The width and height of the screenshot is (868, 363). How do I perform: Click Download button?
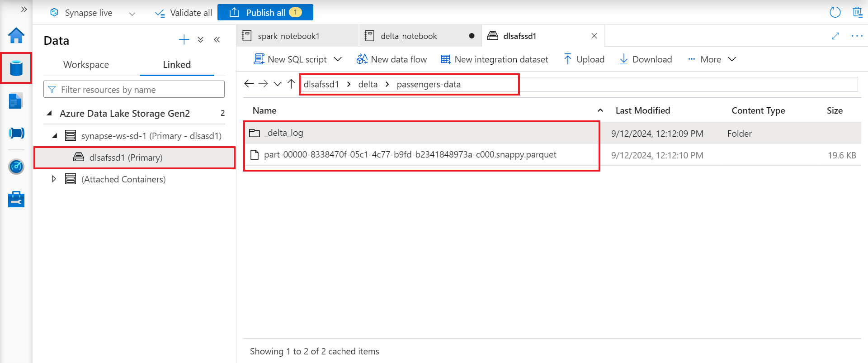click(x=646, y=59)
